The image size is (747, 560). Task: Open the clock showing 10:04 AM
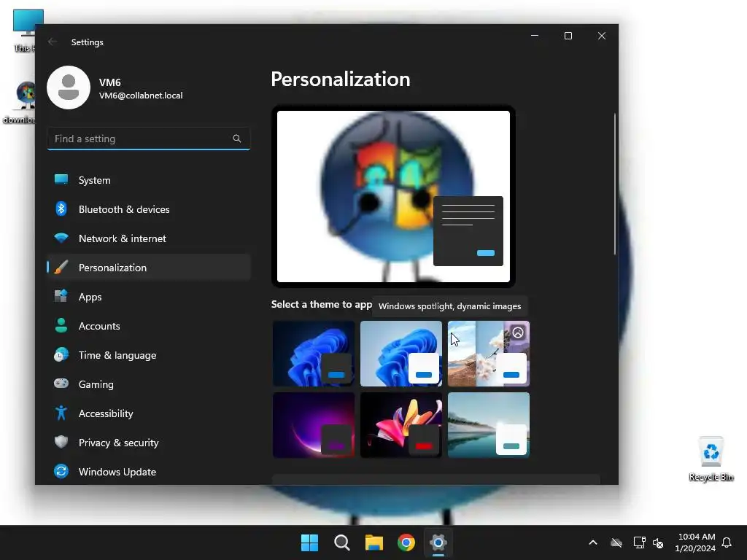click(x=695, y=542)
